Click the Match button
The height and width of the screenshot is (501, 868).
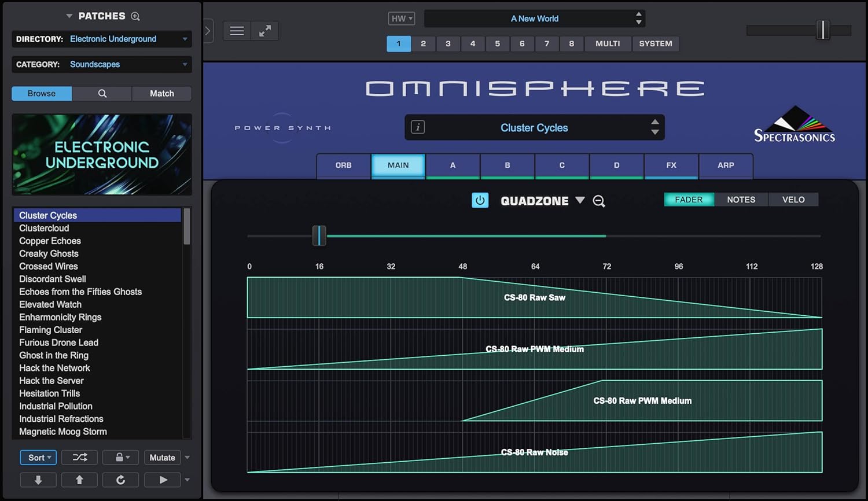click(162, 93)
